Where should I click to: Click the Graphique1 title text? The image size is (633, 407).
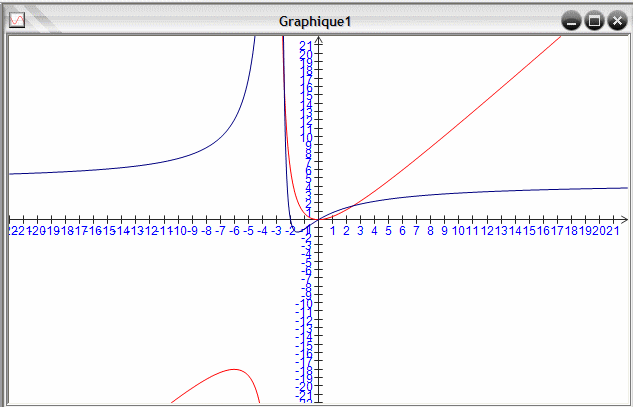pos(315,21)
